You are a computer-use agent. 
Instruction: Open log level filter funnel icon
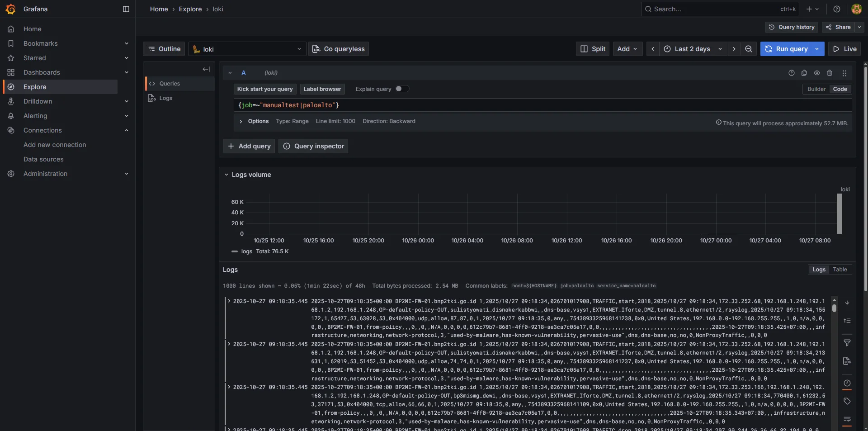pyautogui.click(x=847, y=343)
